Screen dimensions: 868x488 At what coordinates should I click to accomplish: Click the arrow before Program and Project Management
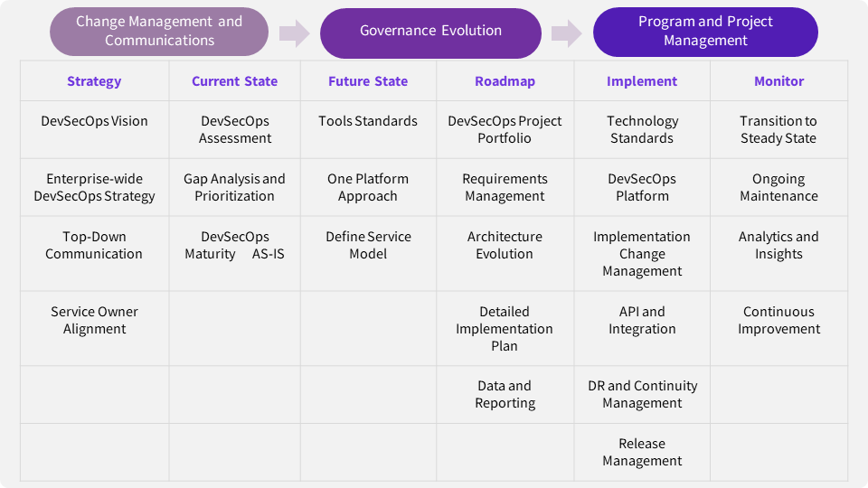[566, 34]
